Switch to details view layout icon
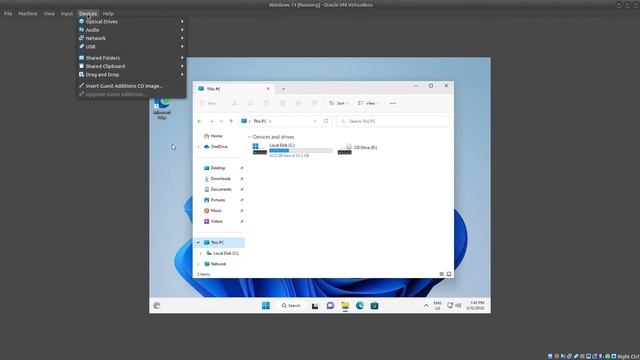 click(442, 274)
